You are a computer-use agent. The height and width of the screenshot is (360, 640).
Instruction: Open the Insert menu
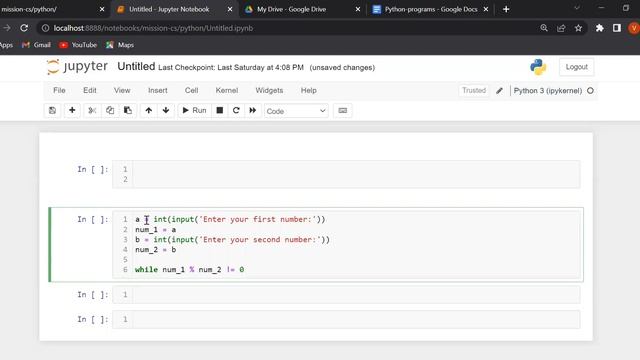point(158,91)
